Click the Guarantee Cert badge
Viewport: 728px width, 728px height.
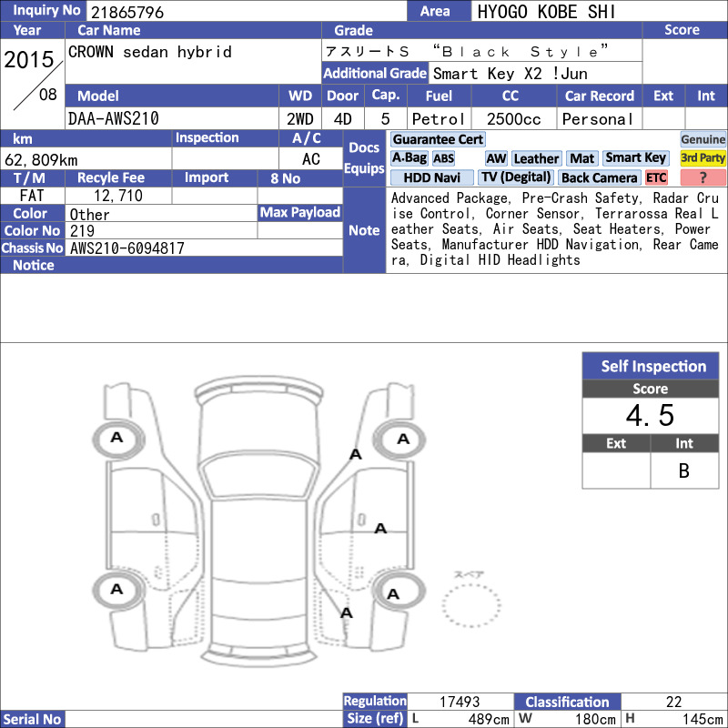point(438,139)
